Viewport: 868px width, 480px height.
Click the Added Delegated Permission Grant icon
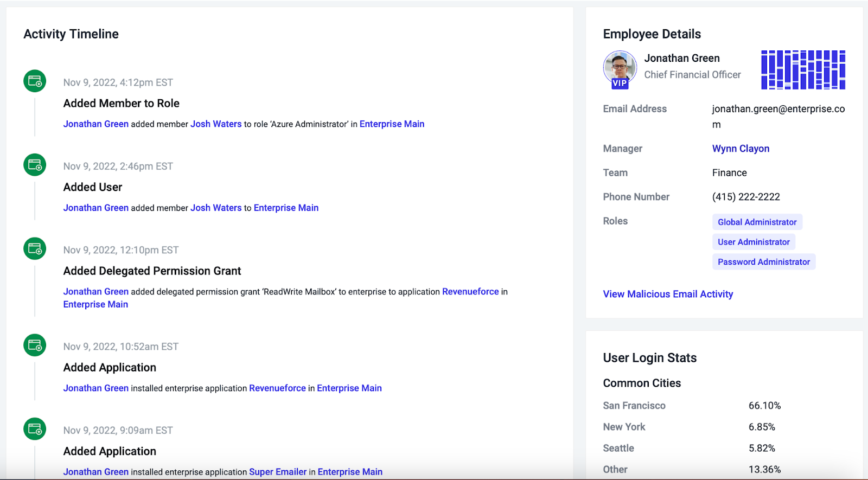(x=35, y=248)
